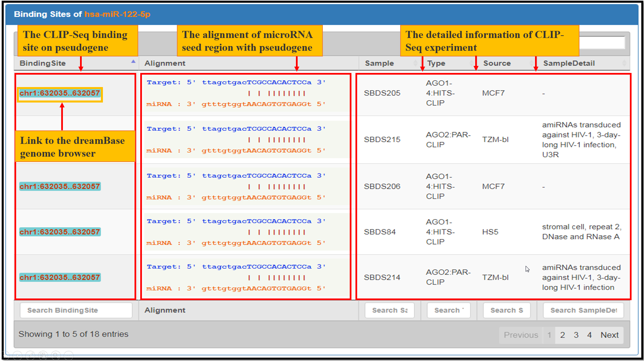Click the SampleDetail column sort icon
The width and height of the screenshot is (644, 361).
click(624, 63)
